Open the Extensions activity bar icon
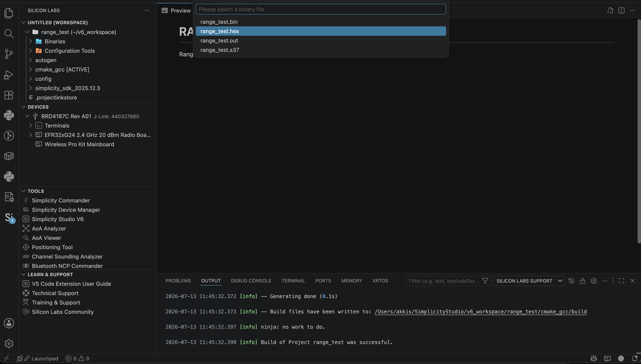641x364 pixels. click(9, 95)
